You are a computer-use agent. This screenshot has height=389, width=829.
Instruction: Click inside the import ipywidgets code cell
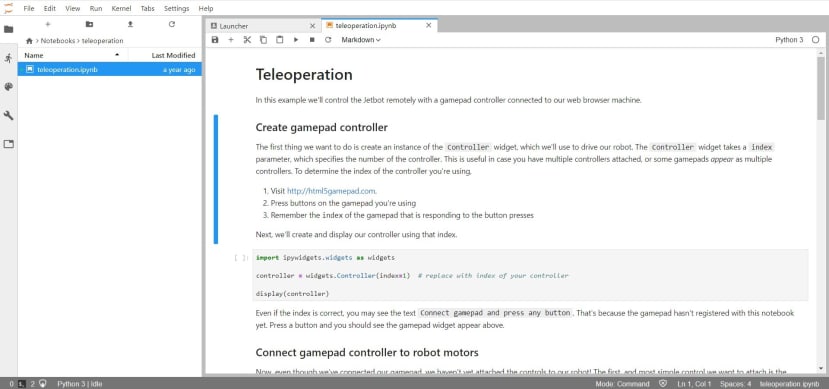(x=530, y=275)
